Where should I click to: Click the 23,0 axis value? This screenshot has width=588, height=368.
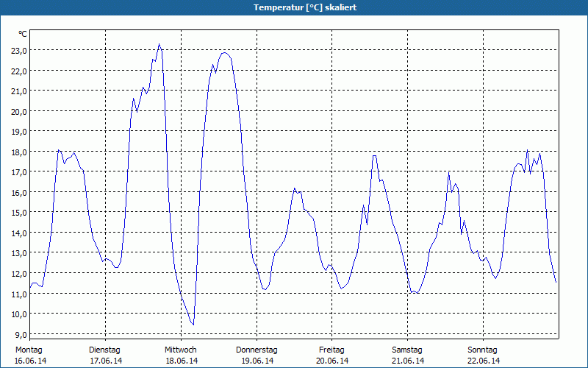[19, 51]
